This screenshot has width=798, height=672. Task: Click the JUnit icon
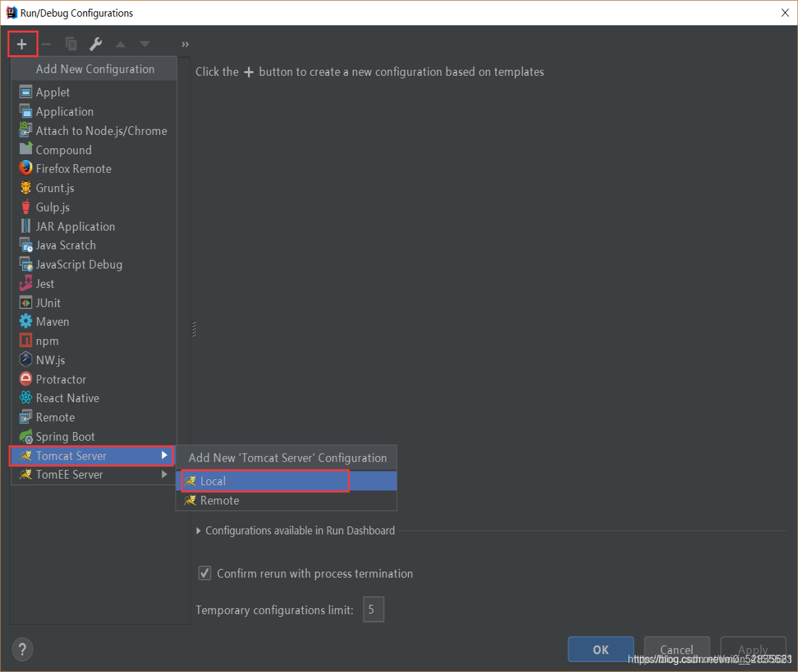click(26, 302)
